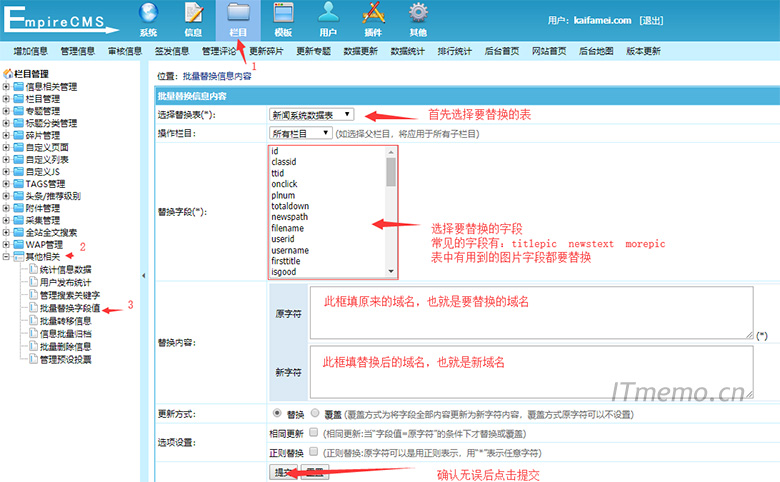Open 管理信息 in submenu bar
Viewport: 780px width, 482px height.
click(78, 51)
